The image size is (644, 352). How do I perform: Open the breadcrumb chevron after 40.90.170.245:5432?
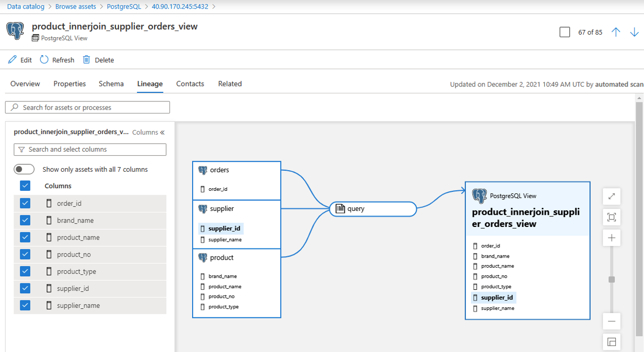point(213,7)
